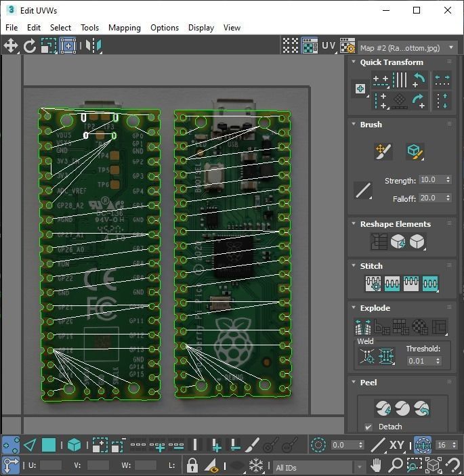The image size is (464, 476).
Task: Click the Quick Peel icon
Action: (383, 408)
